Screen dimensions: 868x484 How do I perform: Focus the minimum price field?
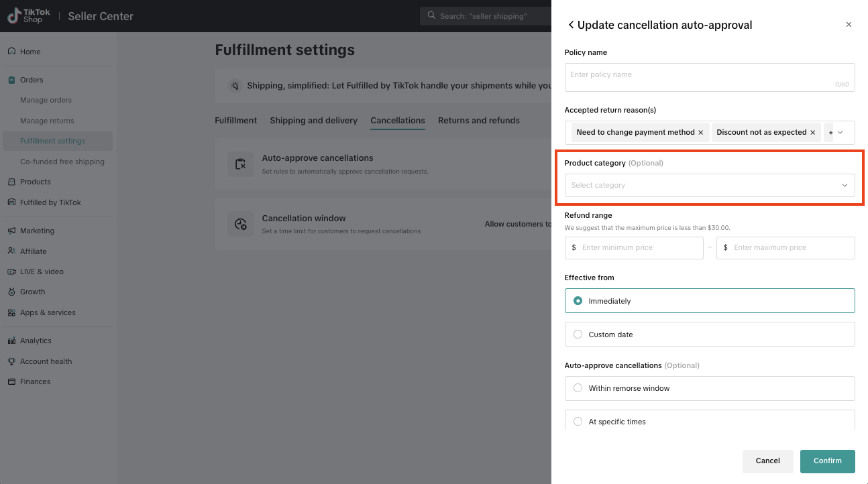tap(639, 248)
